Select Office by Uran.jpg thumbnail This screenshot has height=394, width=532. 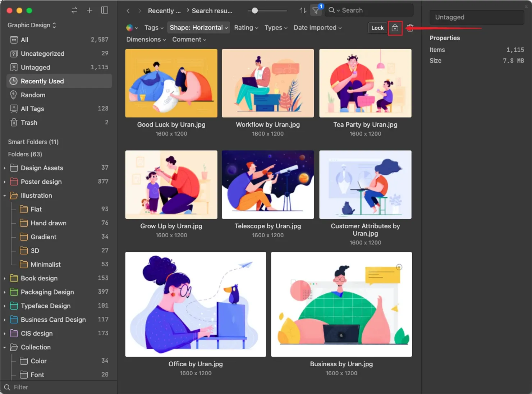196,304
